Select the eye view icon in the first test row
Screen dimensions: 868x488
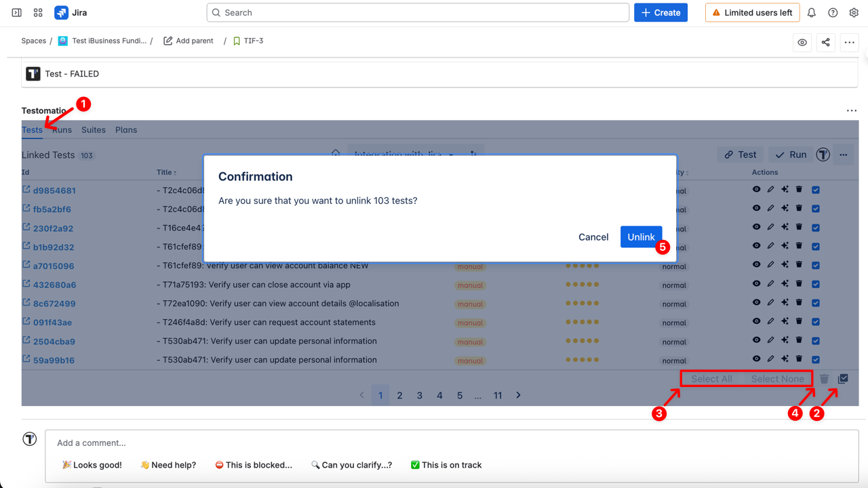[757, 189]
